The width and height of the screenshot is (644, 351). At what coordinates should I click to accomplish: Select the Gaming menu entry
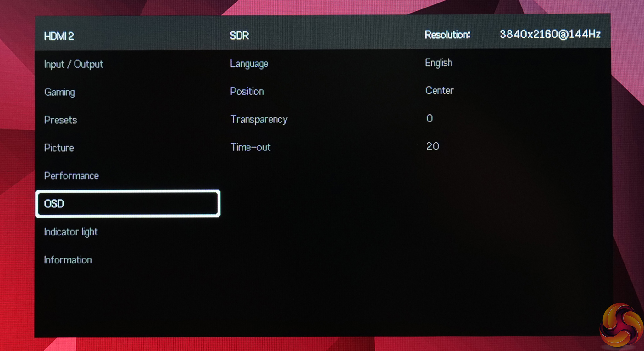59,92
